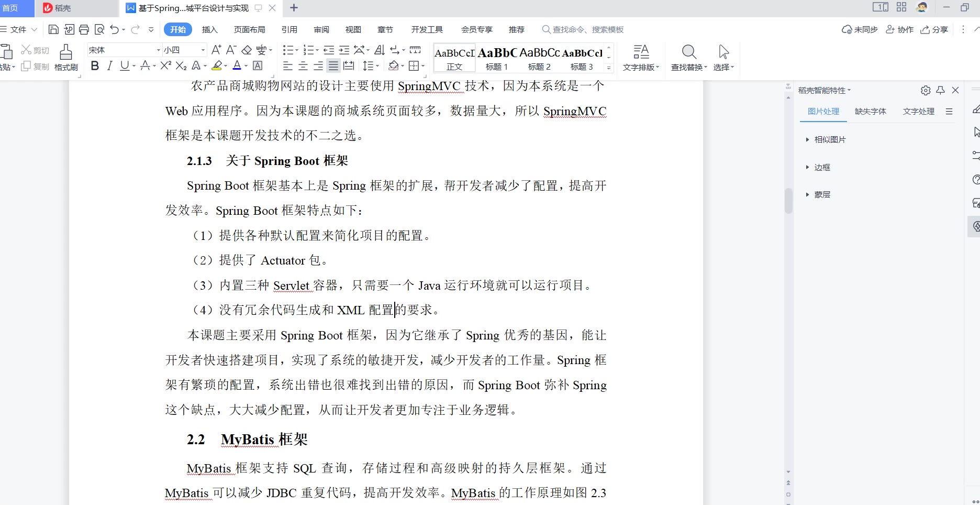Open the 插入 ribbon tab

point(209,29)
